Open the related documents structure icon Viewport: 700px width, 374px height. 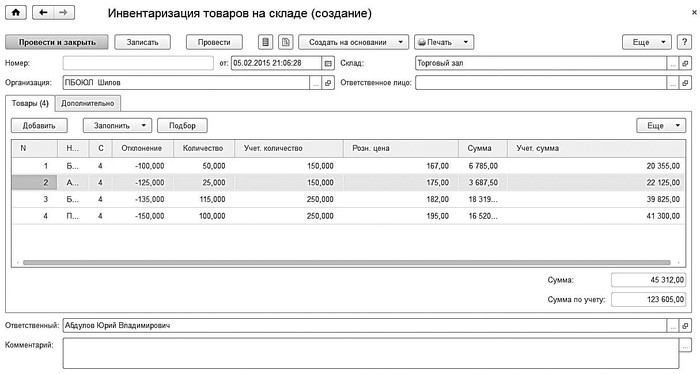[x=285, y=42]
